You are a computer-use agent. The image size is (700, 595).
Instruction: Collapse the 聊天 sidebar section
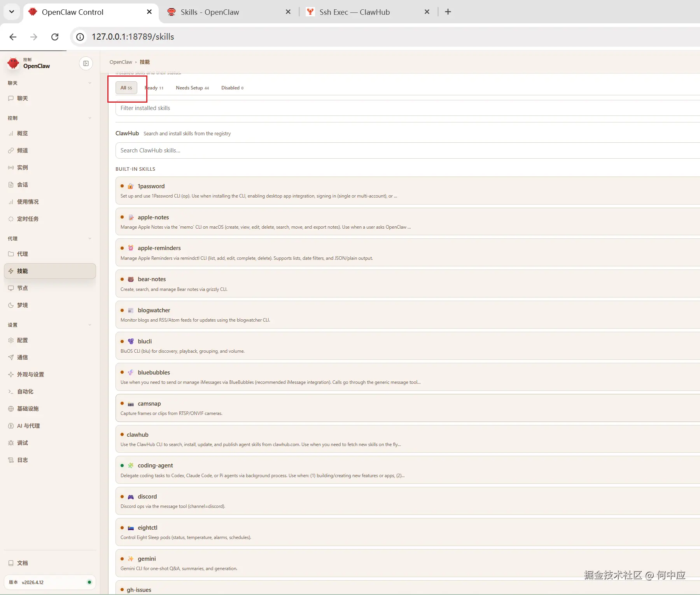coord(90,83)
